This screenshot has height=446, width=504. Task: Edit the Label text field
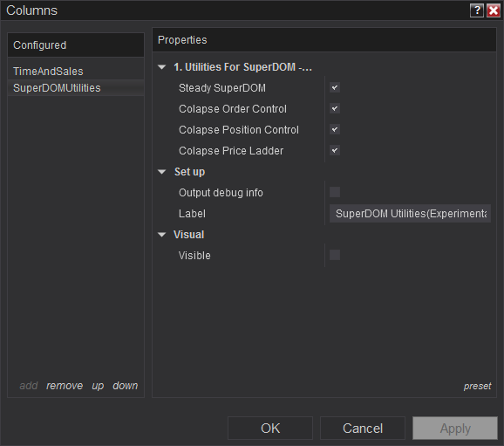[x=410, y=213]
